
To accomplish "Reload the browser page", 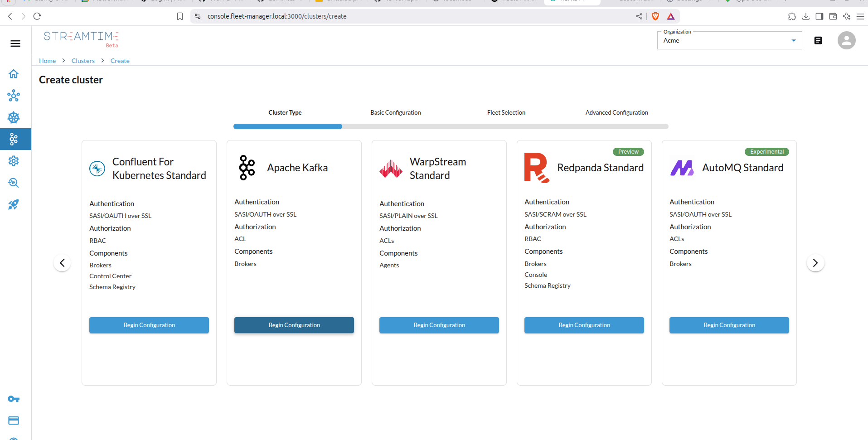I will [37, 16].
